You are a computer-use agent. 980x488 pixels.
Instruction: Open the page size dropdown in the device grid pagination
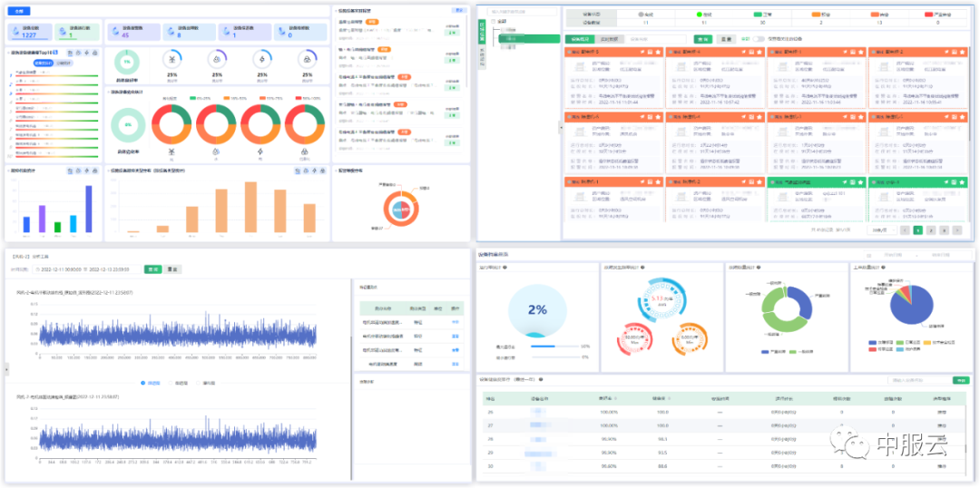coord(880,230)
